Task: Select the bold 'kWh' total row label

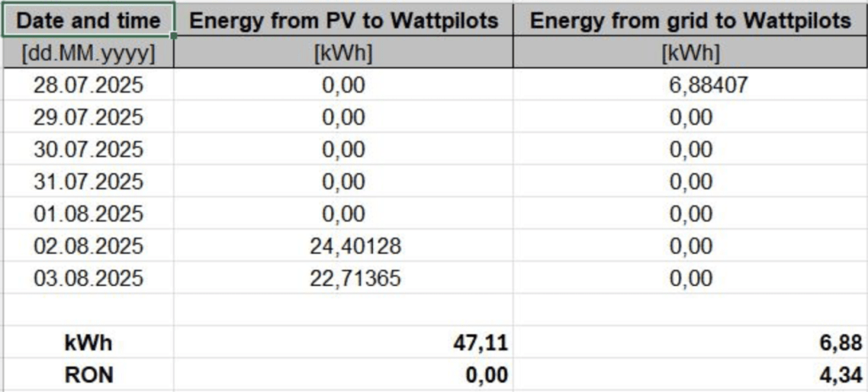Action: (88, 343)
